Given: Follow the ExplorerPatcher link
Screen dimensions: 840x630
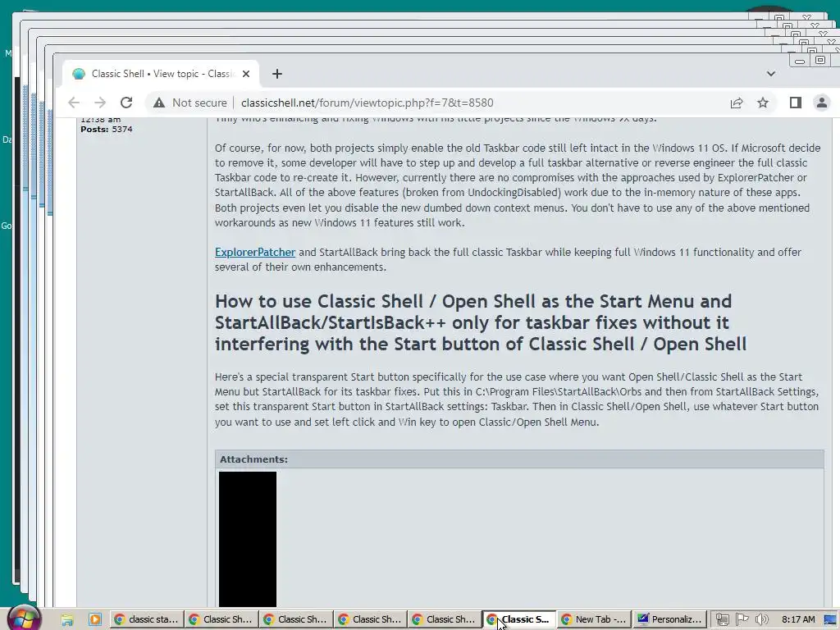Looking at the screenshot, I should [x=255, y=253].
